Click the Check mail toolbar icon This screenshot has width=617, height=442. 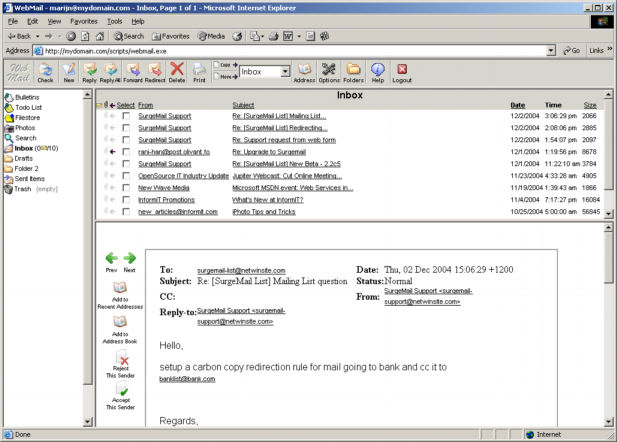click(45, 72)
